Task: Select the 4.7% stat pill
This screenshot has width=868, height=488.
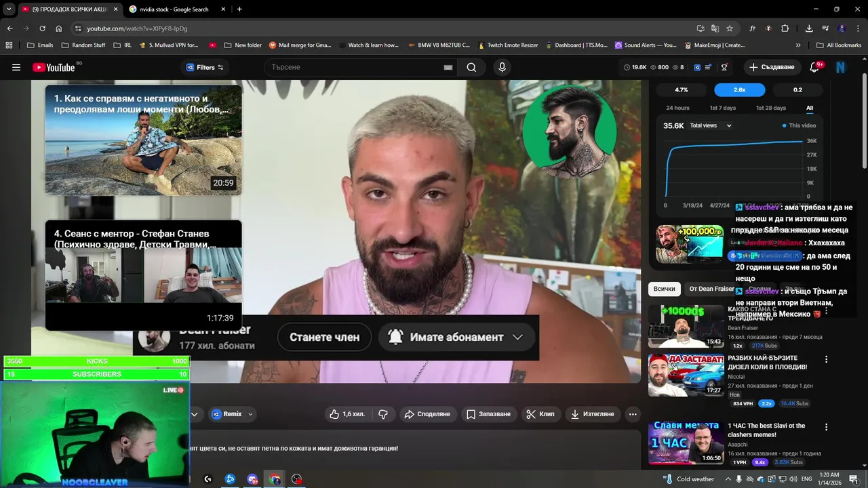Action: (x=682, y=89)
